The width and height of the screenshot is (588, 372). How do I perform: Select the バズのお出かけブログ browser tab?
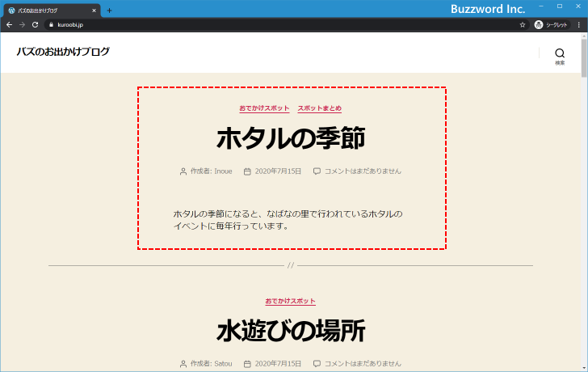52,11
